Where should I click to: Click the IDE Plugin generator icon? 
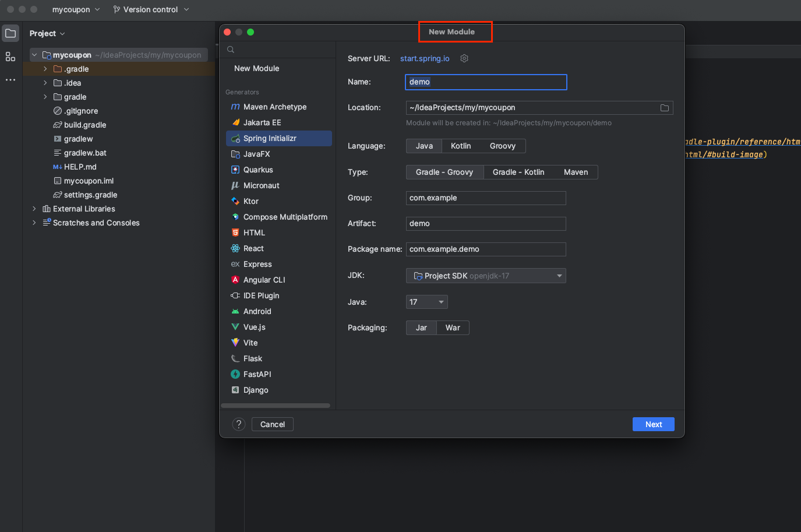(x=235, y=295)
